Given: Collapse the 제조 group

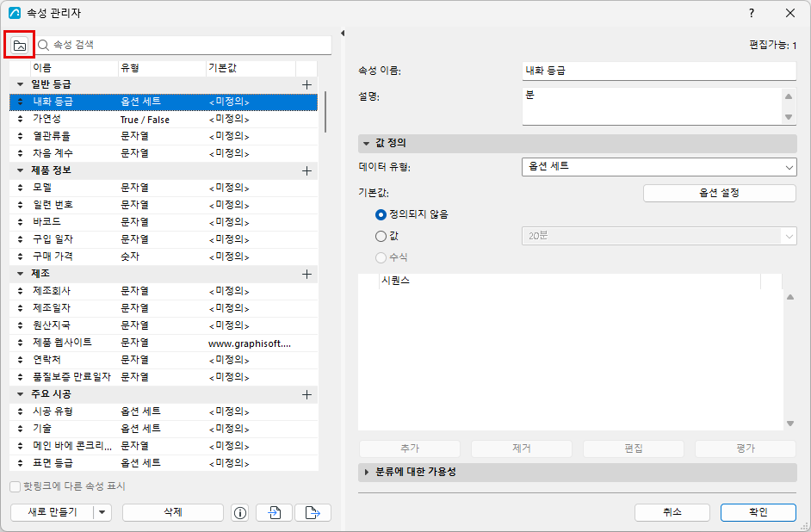Looking at the screenshot, I should tap(20, 274).
